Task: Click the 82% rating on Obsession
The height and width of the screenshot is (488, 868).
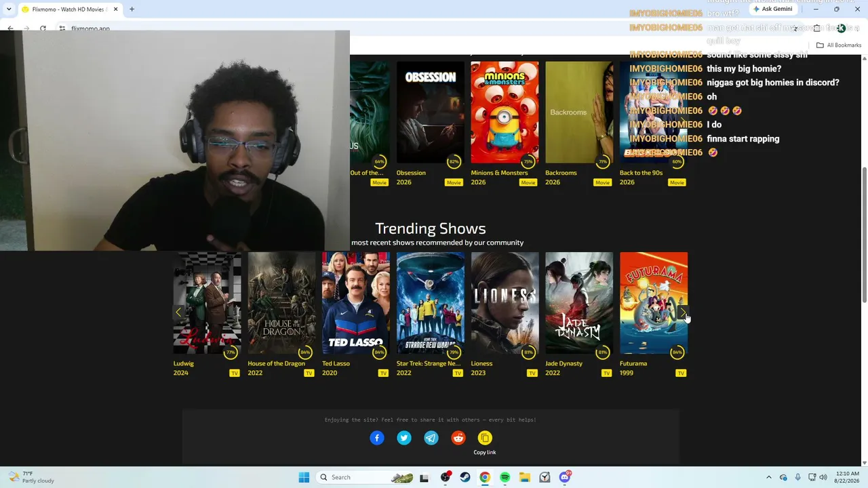Action: pyautogui.click(x=454, y=161)
